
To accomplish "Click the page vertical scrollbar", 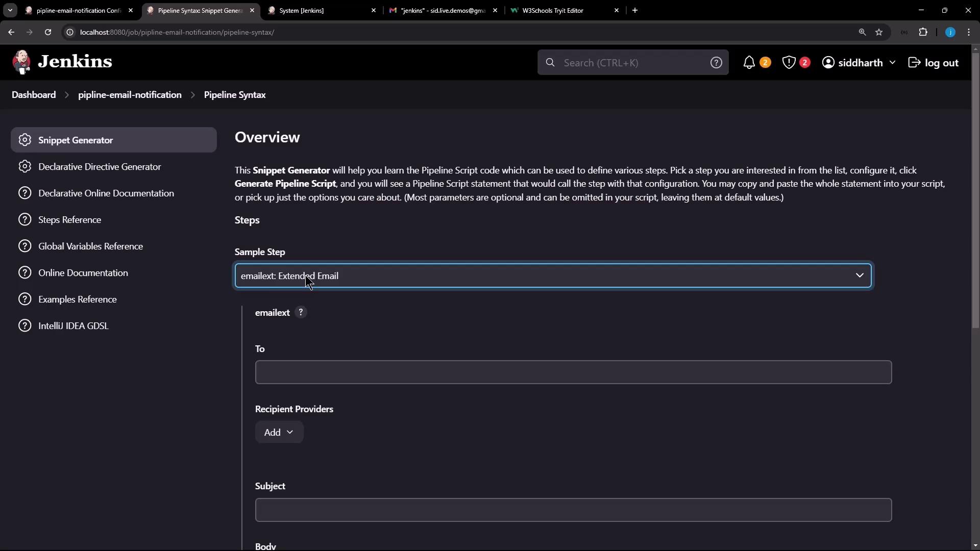I will point(975,189).
